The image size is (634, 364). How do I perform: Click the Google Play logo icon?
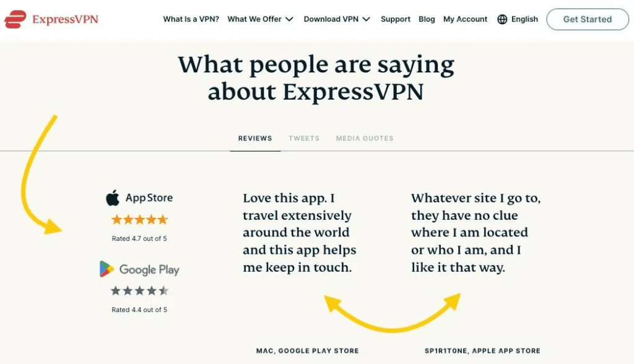coord(107,269)
